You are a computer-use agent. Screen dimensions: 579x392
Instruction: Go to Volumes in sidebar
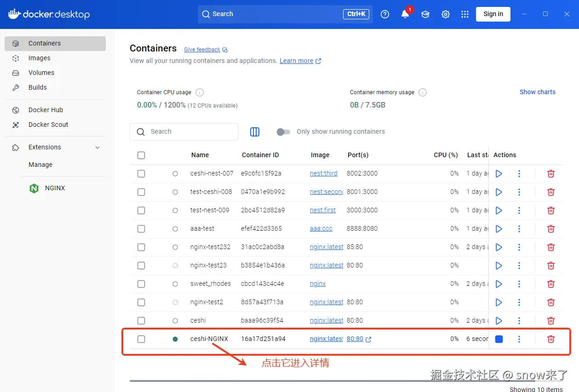pos(55,73)
